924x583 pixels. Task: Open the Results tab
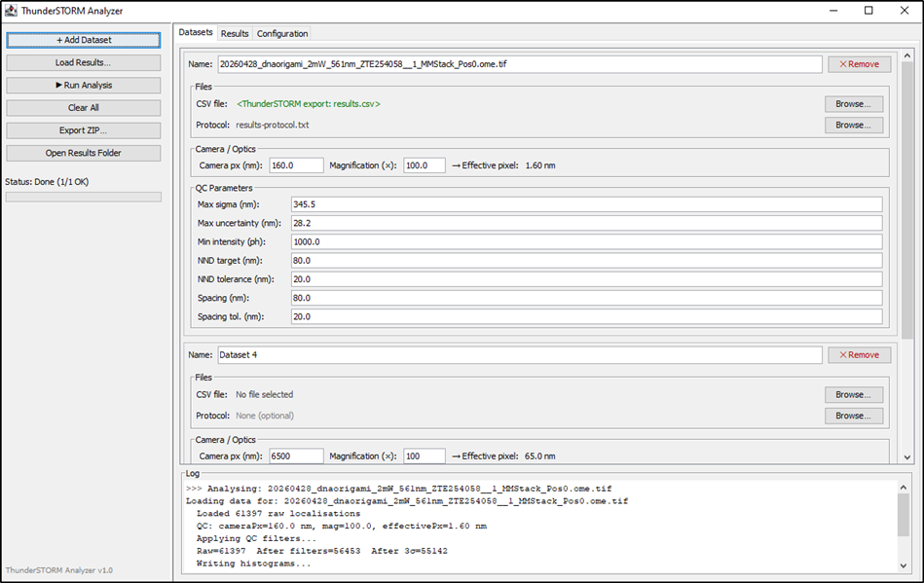pos(235,33)
